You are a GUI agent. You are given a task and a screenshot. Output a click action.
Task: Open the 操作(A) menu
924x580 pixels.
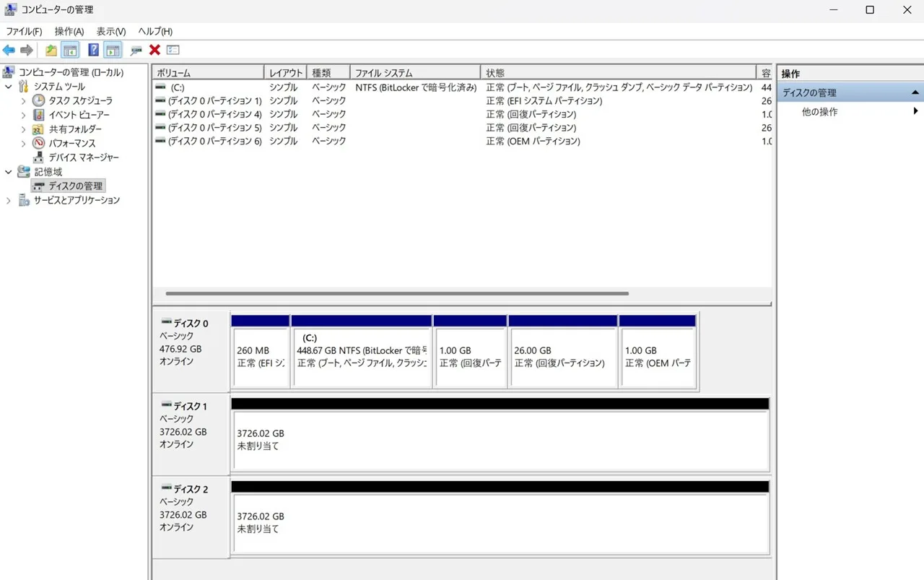tap(69, 31)
